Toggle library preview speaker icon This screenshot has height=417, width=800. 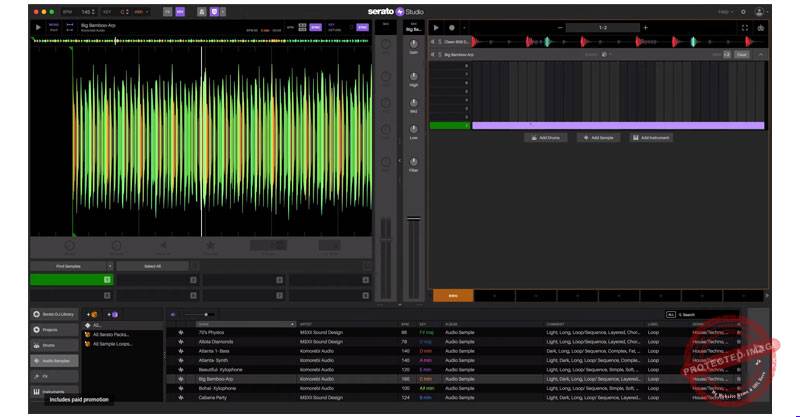tap(173, 314)
